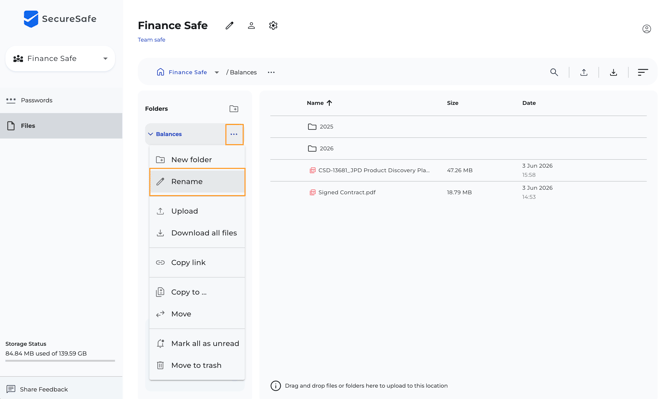The width and height of the screenshot is (670, 399).
Task: Click the 47.26 MB size cell
Action: point(460,170)
